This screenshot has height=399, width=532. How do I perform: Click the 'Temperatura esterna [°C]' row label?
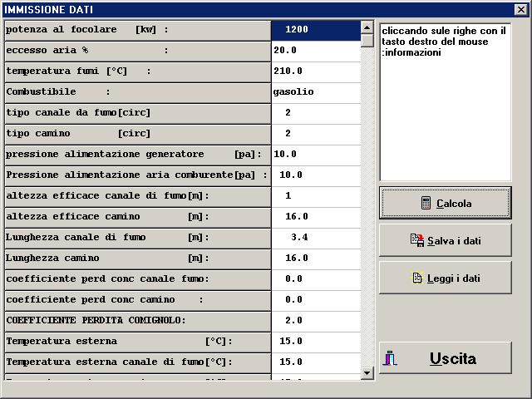pos(138,342)
